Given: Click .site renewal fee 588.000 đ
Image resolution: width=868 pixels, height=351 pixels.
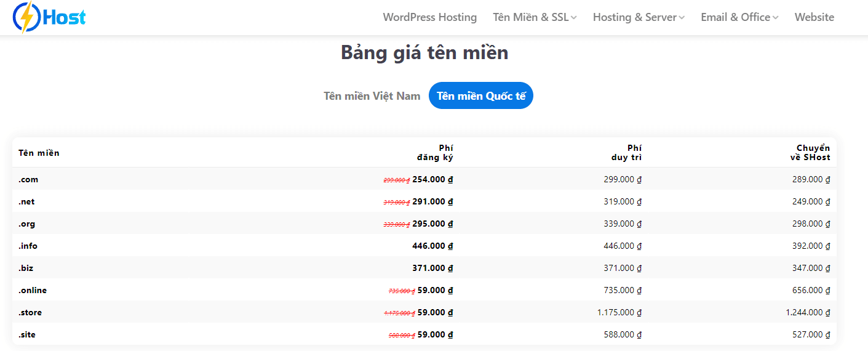Looking at the screenshot, I should coord(623,335).
